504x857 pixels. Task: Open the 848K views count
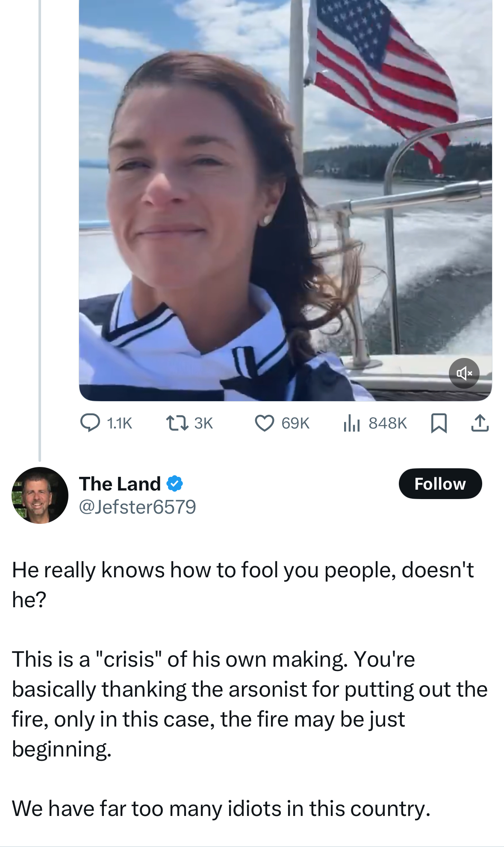388,423
